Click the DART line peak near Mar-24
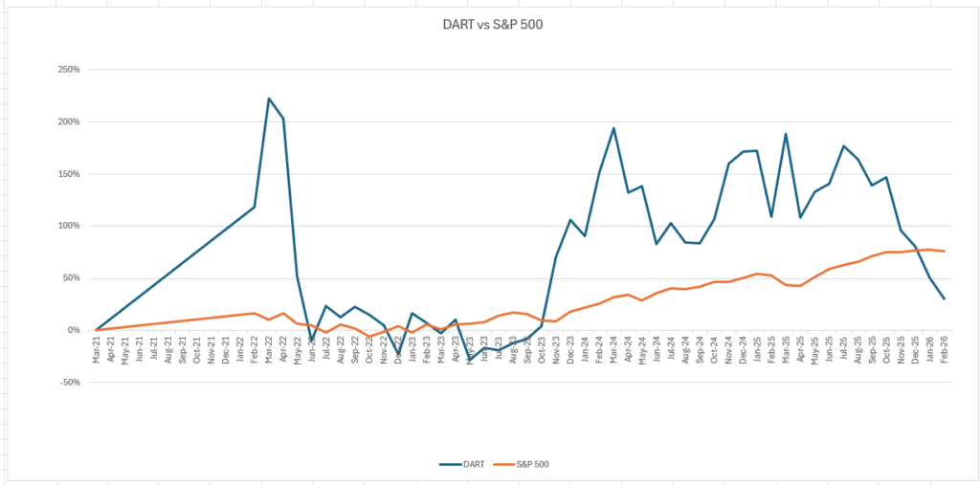 tap(613, 128)
